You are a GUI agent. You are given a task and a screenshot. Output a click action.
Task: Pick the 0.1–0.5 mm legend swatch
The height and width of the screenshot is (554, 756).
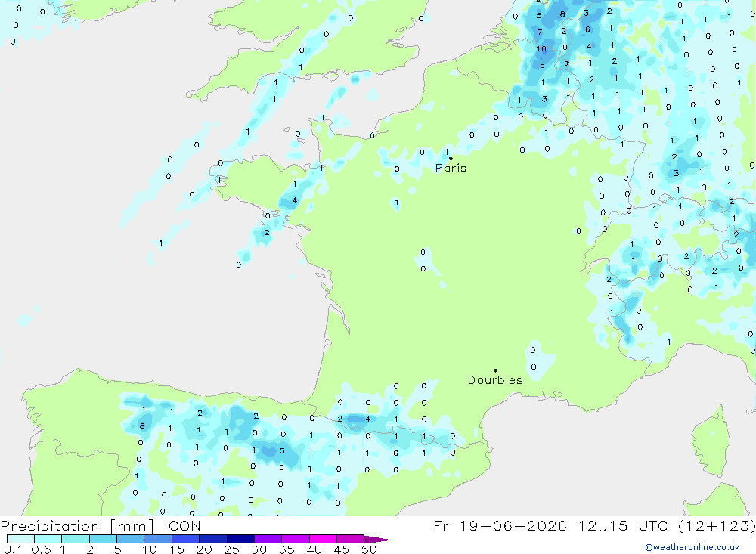(x=20, y=539)
